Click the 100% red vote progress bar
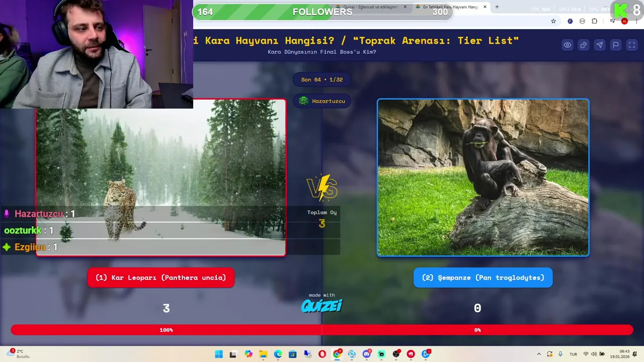 pyautogui.click(x=167, y=330)
